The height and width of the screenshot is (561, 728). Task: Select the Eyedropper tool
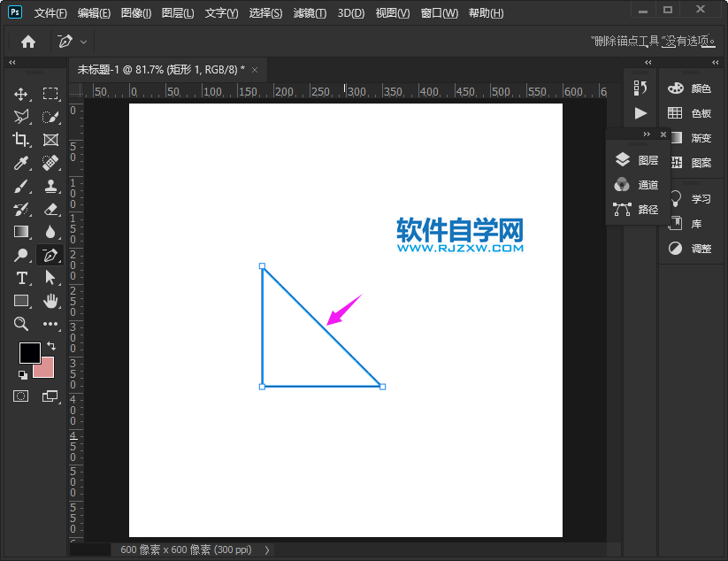click(x=21, y=163)
